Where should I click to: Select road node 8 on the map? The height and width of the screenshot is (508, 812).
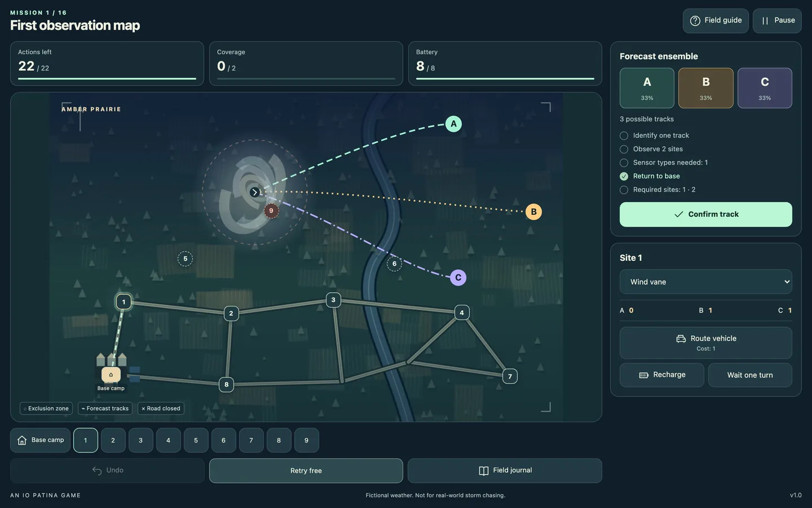(226, 384)
